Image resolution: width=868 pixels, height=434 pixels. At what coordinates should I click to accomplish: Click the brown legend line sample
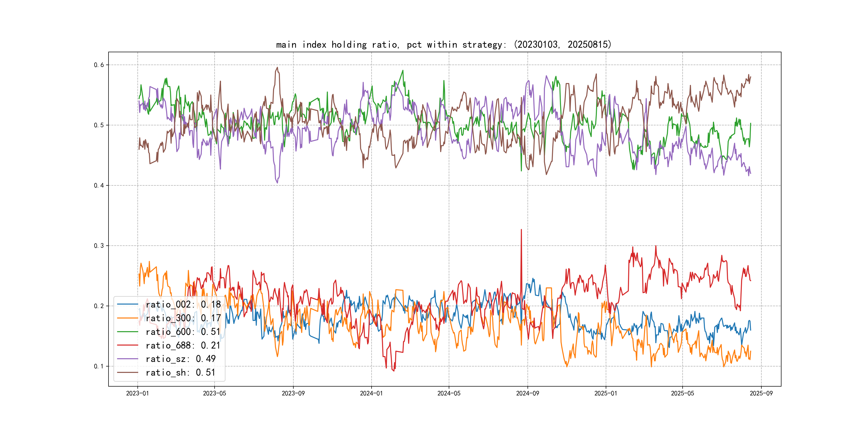(128, 372)
